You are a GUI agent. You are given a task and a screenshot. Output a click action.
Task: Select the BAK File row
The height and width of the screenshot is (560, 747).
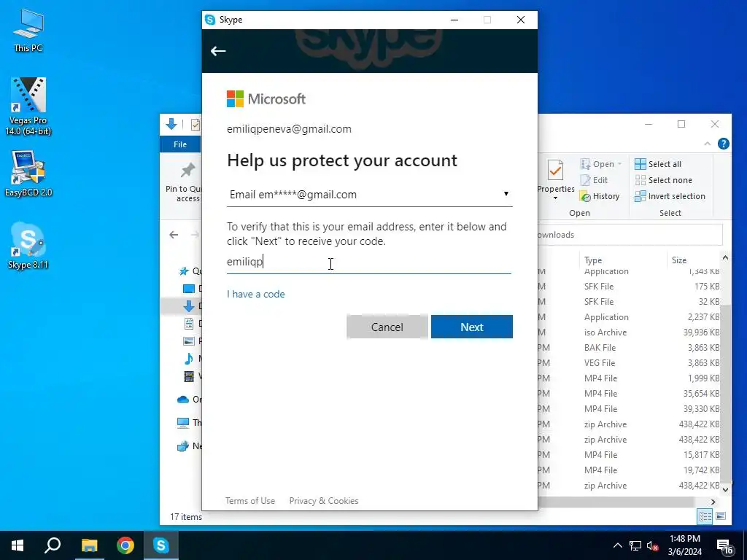pos(629,348)
